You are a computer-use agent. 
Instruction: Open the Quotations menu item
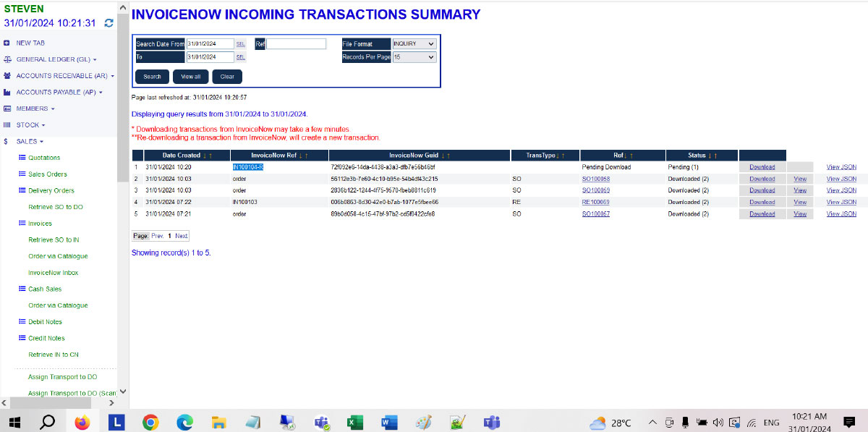pos(44,158)
